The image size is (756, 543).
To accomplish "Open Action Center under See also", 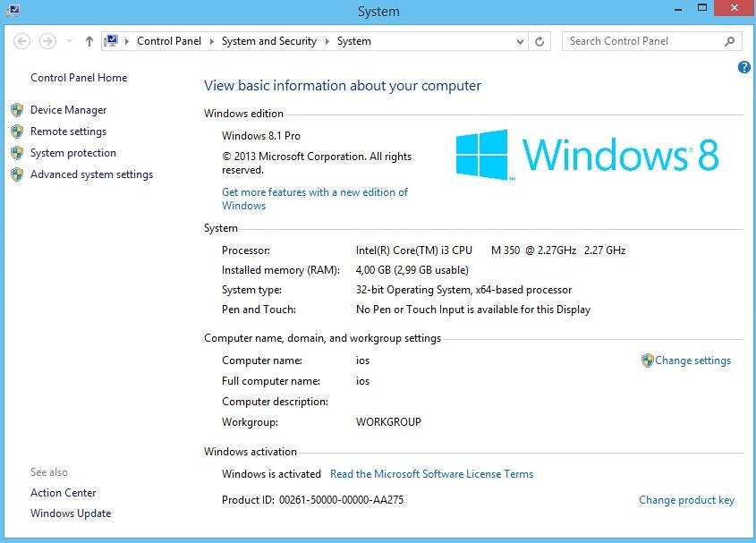I will [x=64, y=493].
